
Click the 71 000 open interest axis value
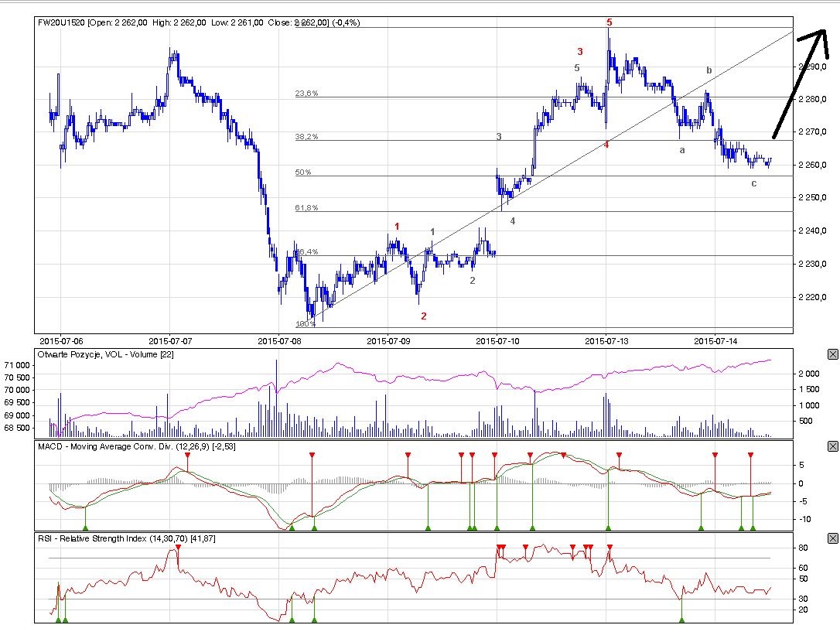pos(16,365)
